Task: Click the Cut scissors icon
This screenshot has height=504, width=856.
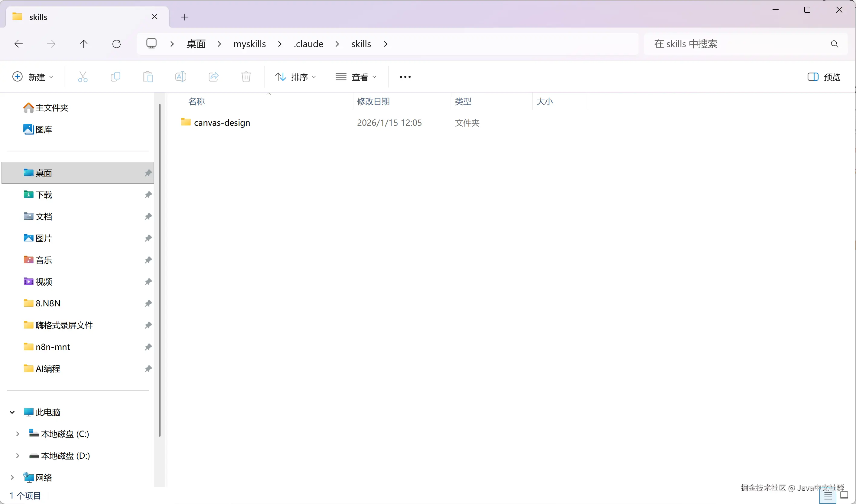Action: (x=83, y=77)
